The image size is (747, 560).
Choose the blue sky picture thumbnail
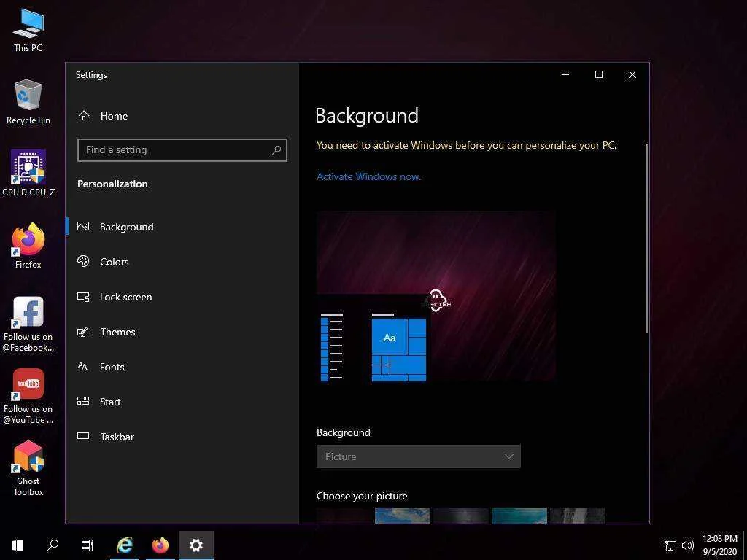click(403, 516)
